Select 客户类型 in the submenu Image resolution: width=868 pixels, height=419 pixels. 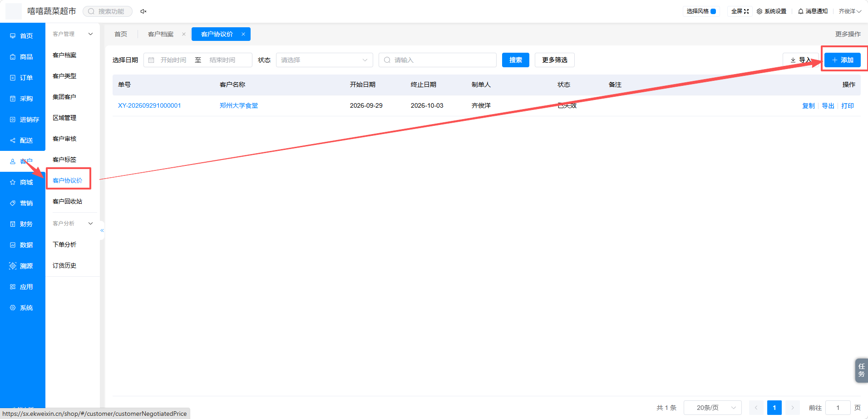(64, 76)
